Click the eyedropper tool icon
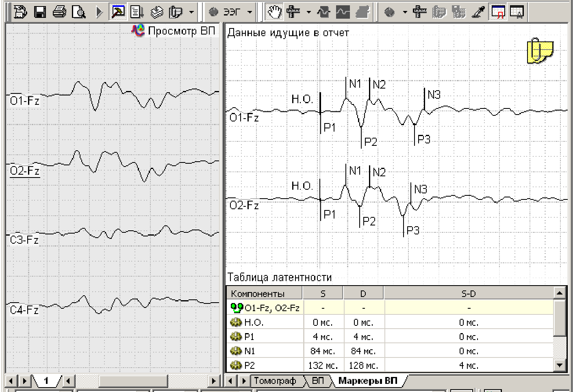Screen dimensions: 573x392 coord(478,12)
